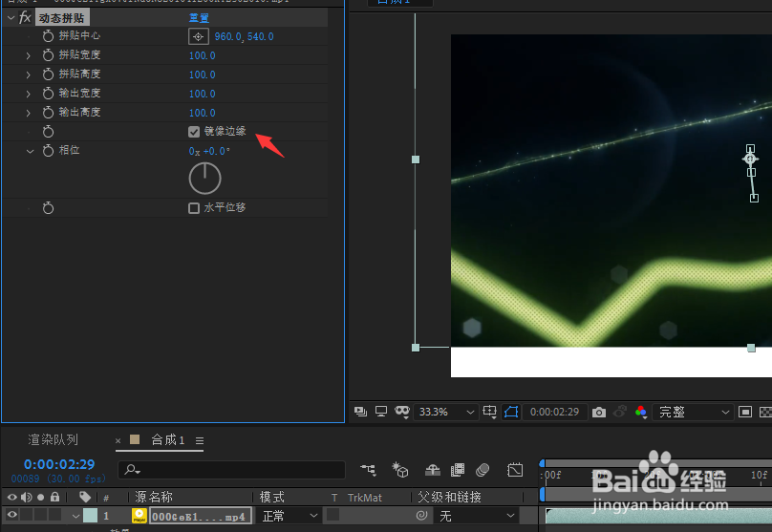Toggle hide shy layers icon

433,470
